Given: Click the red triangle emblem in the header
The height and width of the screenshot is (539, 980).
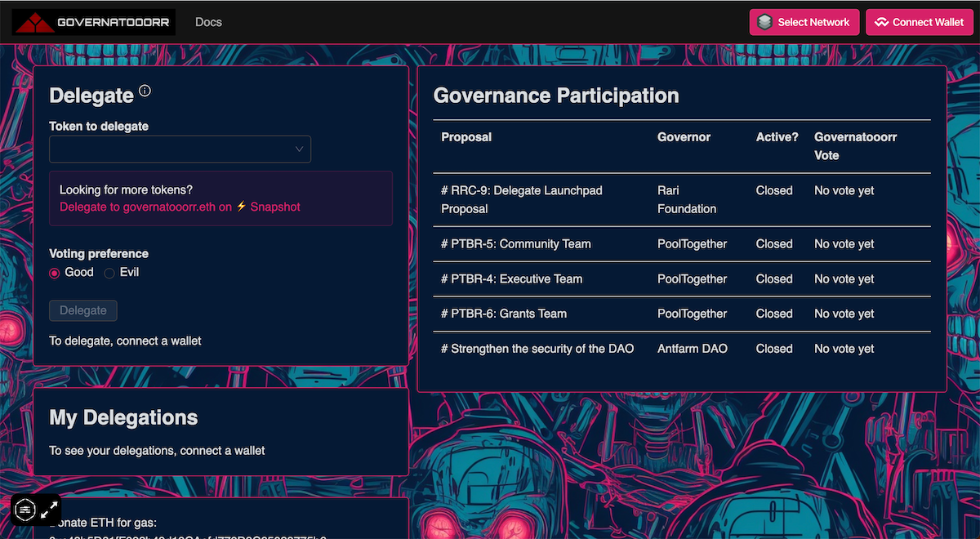Looking at the screenshot, I should point(34,22).
